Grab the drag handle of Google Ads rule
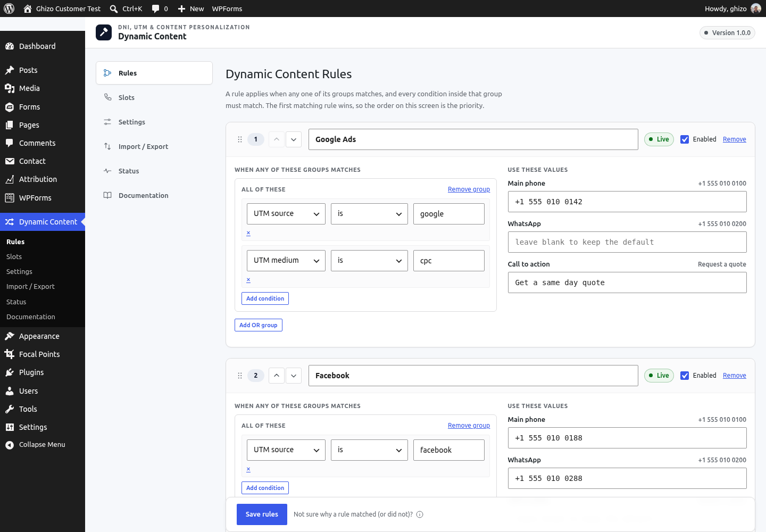The height and width of the screenshot is (532, 766). coord(240,139)
